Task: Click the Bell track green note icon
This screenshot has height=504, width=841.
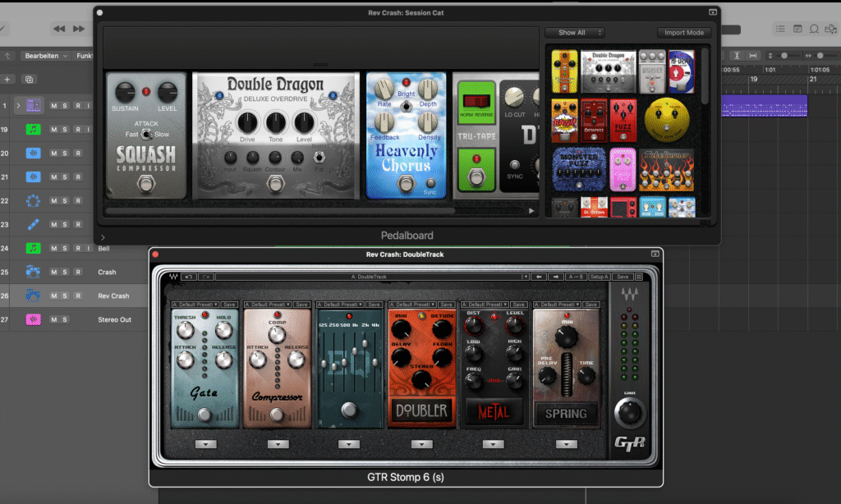Action: click(33, 248)
